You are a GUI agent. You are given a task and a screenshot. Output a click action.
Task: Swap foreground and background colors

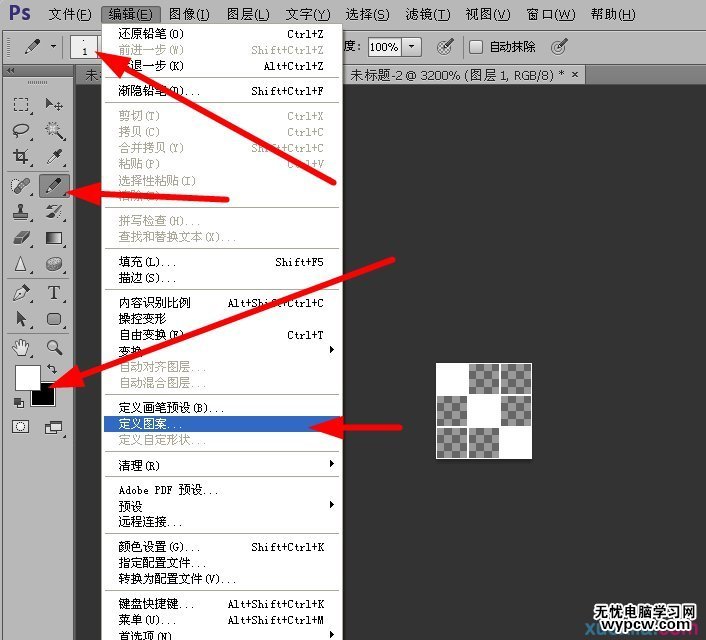click(x=52, y=369)
